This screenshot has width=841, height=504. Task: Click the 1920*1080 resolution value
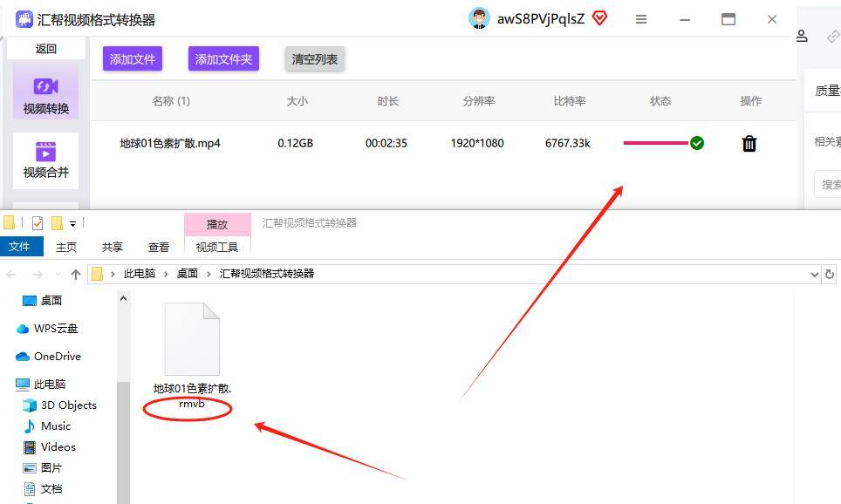click(x=477, y=143)
